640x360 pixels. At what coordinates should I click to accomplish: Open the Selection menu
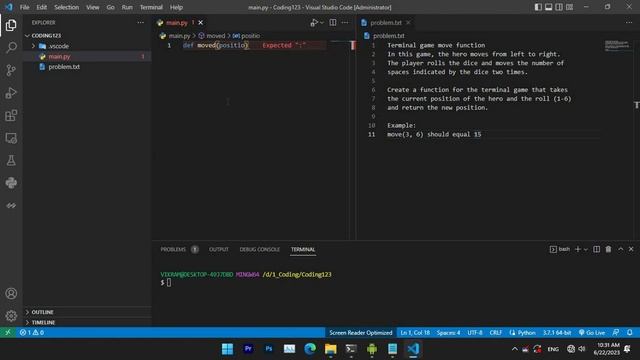pos(67,7)
